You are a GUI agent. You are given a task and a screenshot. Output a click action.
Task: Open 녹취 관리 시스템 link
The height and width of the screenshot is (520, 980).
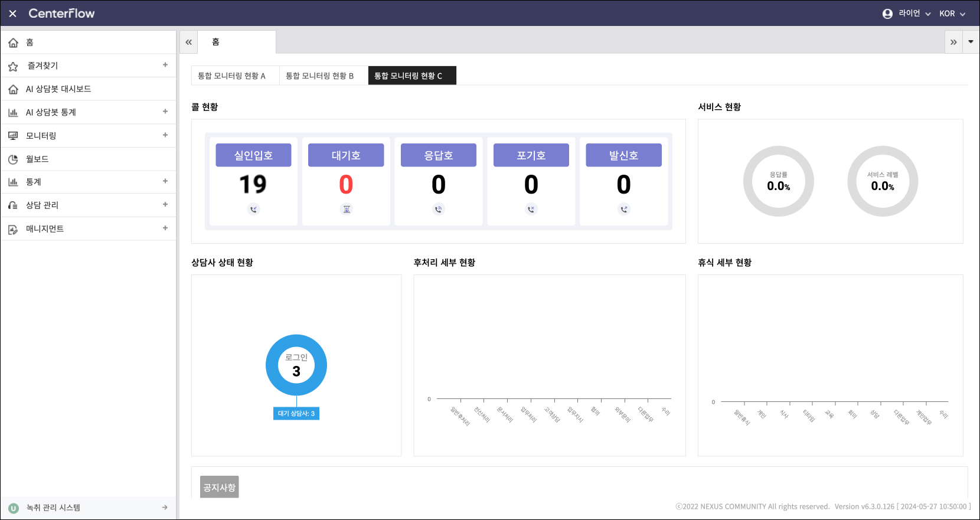point(53,508)
